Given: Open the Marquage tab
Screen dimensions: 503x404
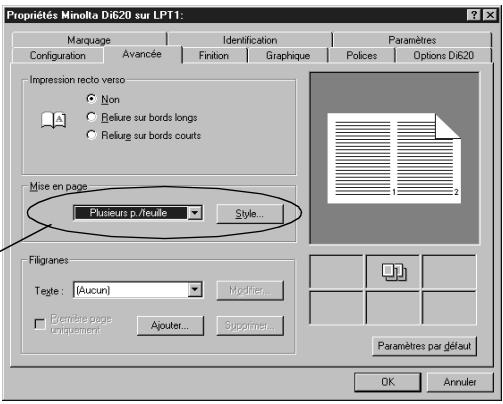Looking at the screenshot, I should click(89, 40).
